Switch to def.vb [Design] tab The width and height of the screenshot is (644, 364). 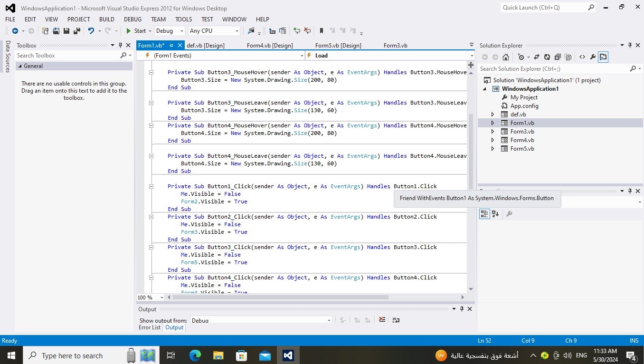click(x=206, y=46)
